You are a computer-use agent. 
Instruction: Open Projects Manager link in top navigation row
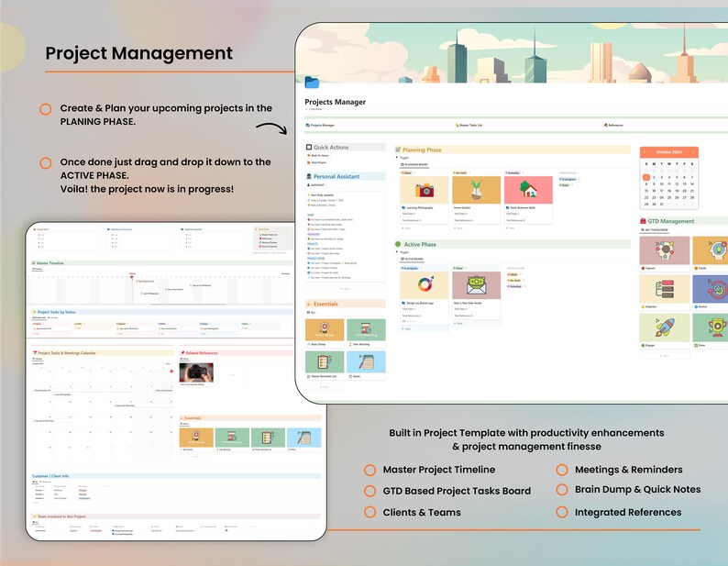[x=320, y=125]
